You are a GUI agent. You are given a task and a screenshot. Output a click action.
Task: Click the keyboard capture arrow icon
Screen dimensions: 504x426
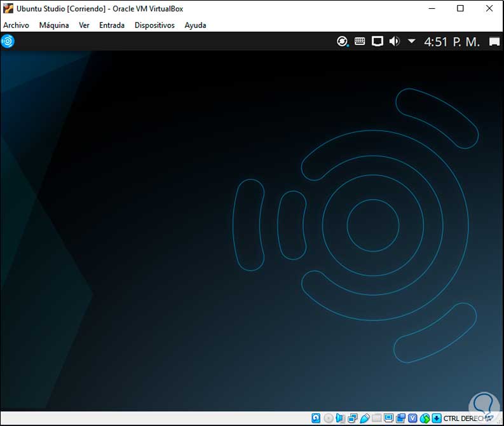click(x=437, y=418)
